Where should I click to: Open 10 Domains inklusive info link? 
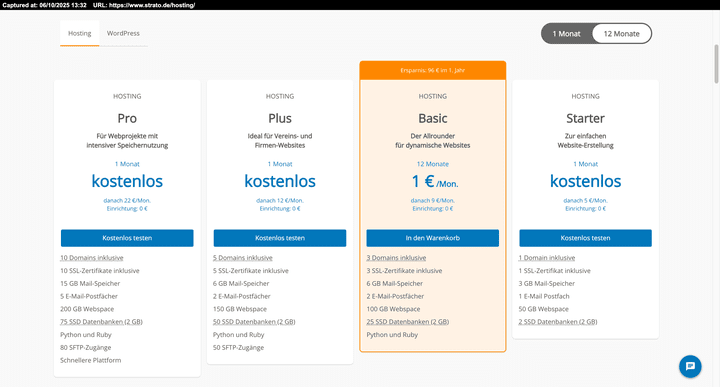pyautogui.click(x=92, y=258)
